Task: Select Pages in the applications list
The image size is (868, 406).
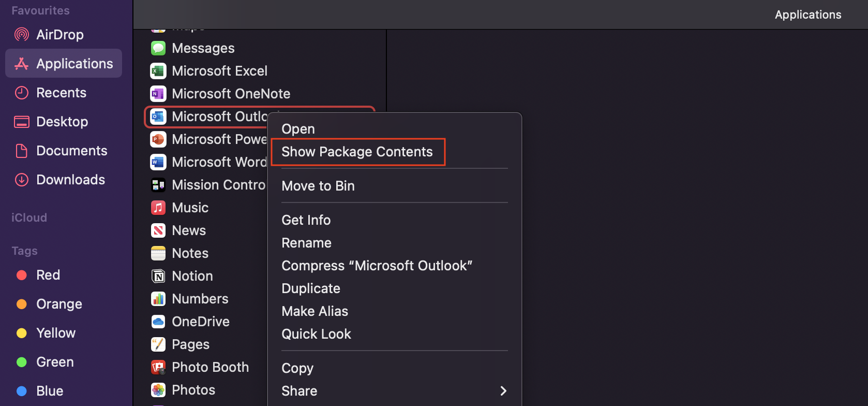Action: 190,344
